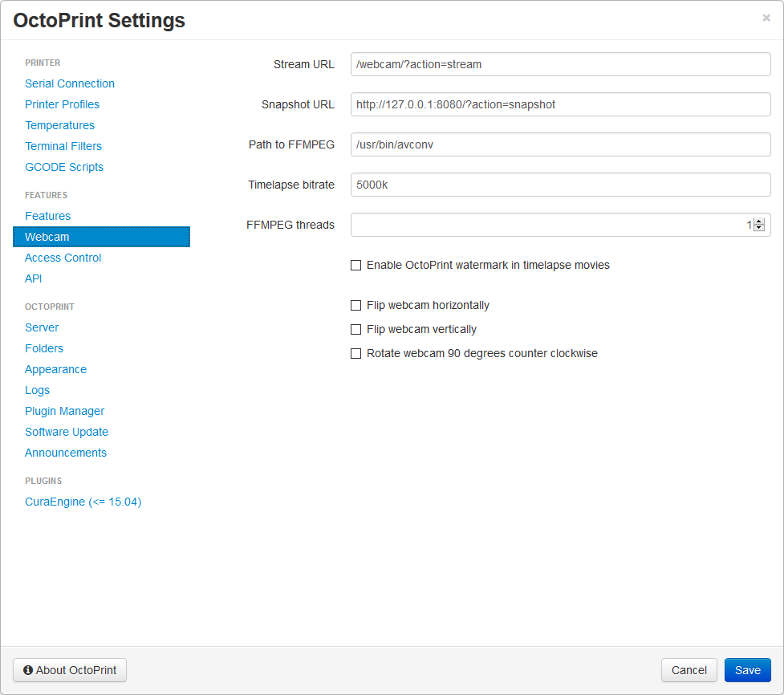This screenshot has width=784, height=695.
Task: Switch to Appearance settings
Action: point(55,369)
